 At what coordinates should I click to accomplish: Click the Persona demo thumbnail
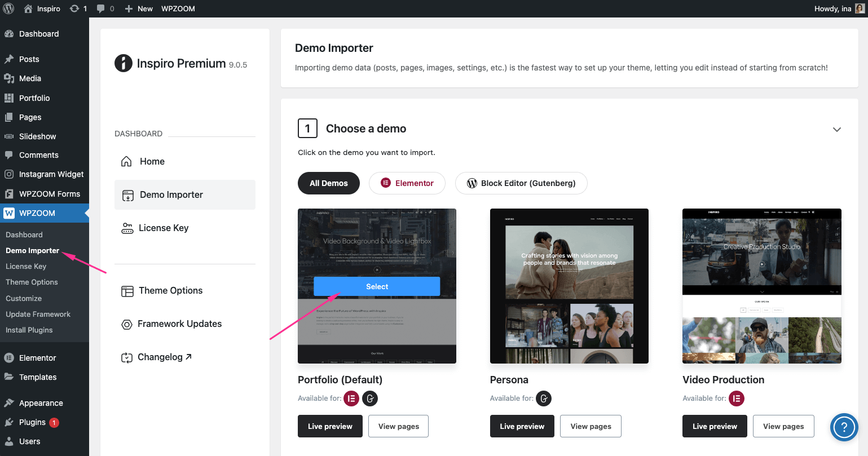coord(569,286)
